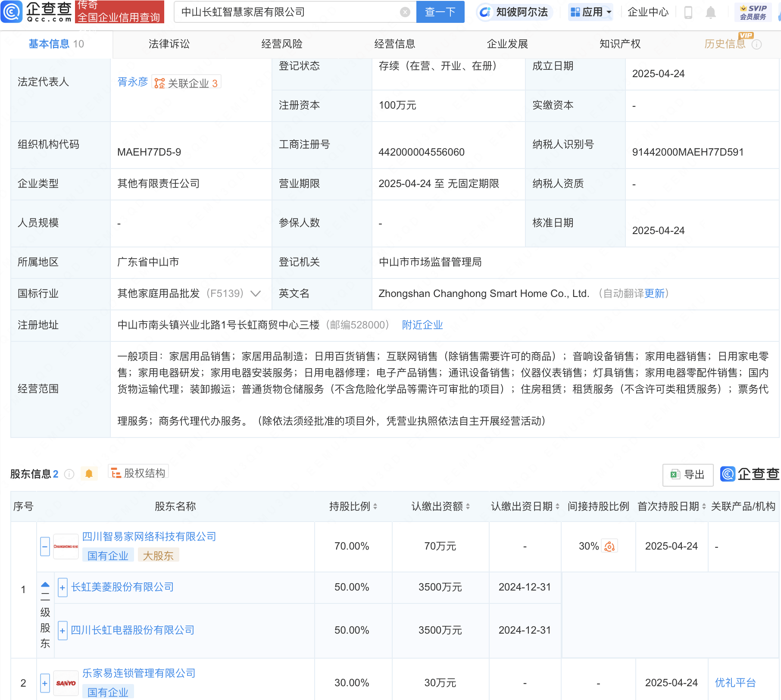Expand 乐家易连锁管理有限公司 shareholder row

point(45,683)
